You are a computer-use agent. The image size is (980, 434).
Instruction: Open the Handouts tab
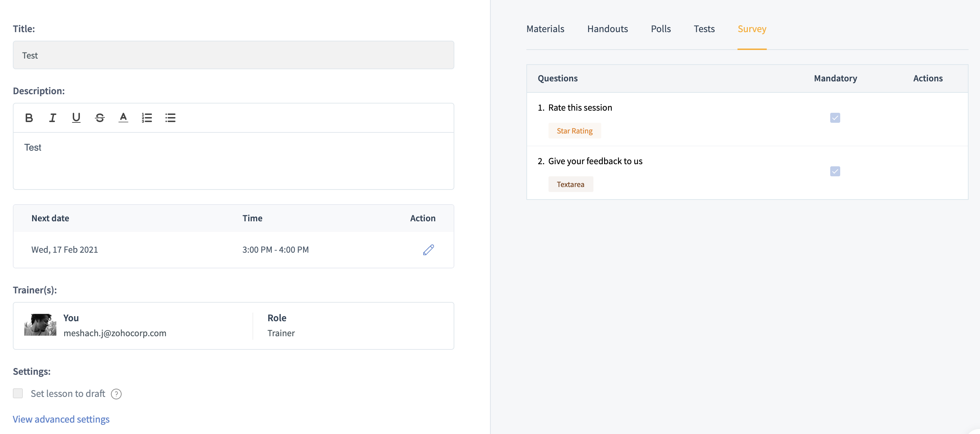[607, 29]
